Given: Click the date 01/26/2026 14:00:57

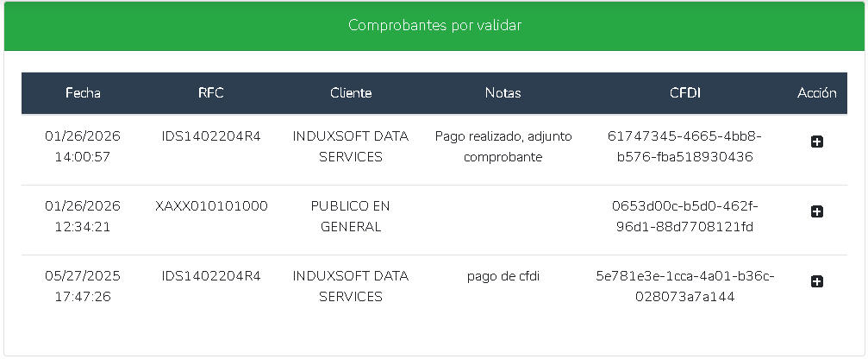Looking at the screenshot, I should [83, 147].
